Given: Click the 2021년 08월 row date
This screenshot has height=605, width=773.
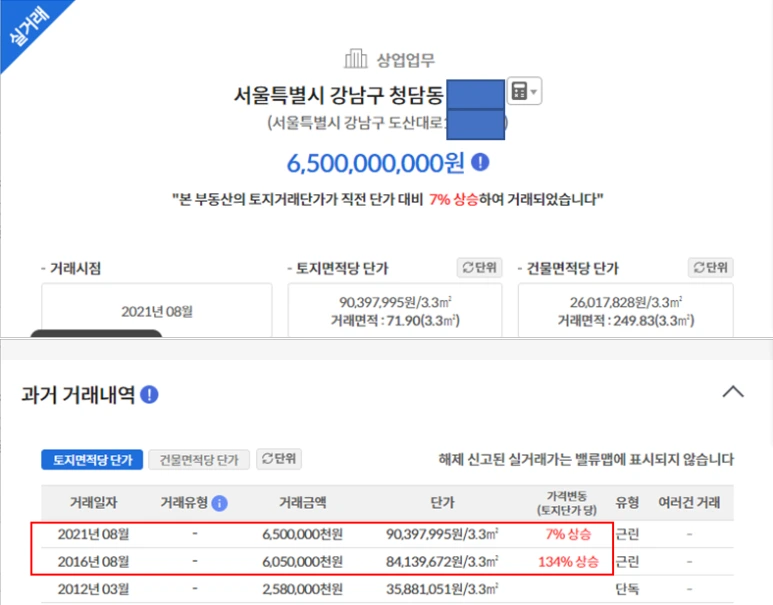Looking at the screenshot, I should 93,534.
